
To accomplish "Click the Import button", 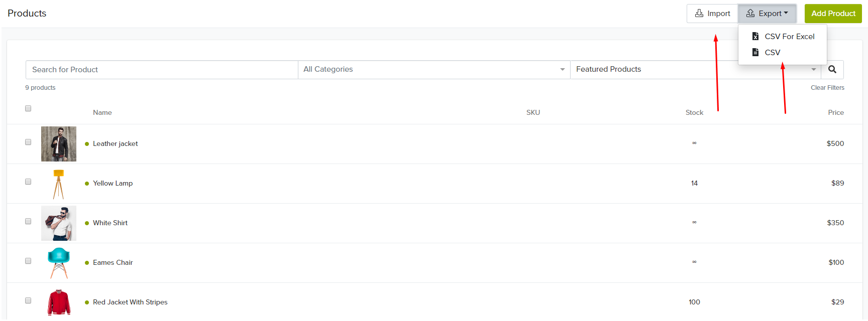I will pos(712,14).
